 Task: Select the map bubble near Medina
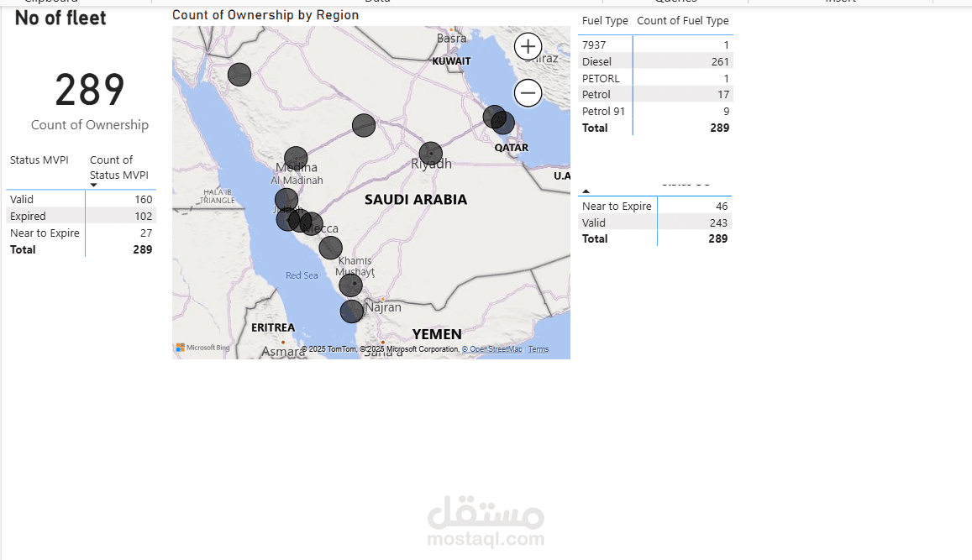tap(296, 158)
